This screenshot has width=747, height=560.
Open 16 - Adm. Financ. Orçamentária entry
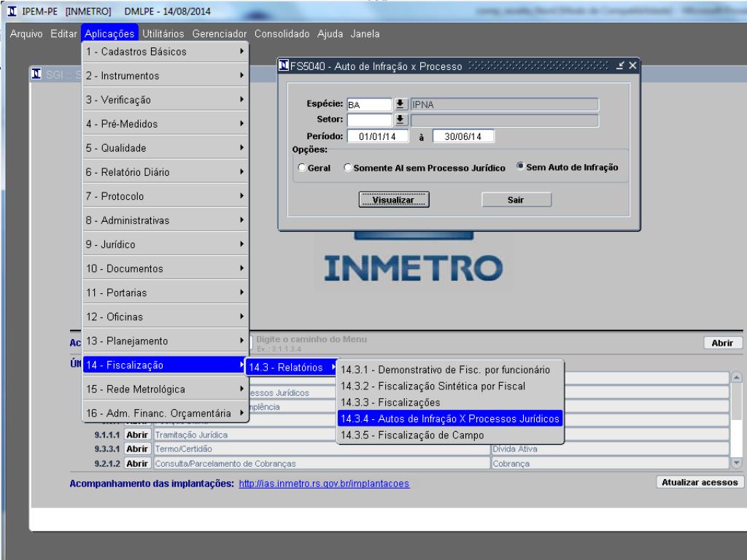[x=166, y=413]
